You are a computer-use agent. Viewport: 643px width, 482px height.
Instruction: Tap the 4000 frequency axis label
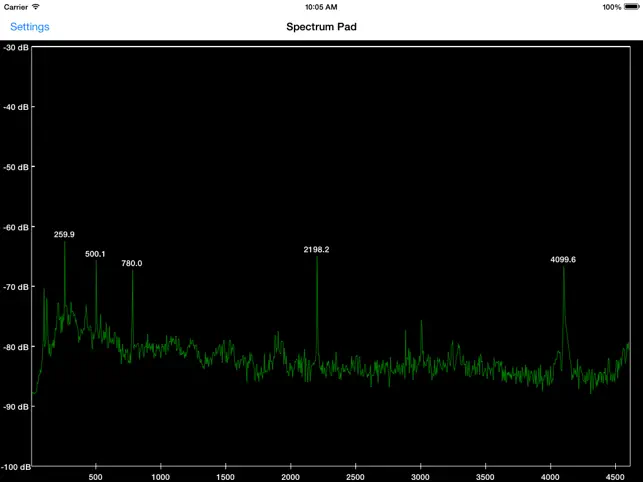(x=550, y=477)
